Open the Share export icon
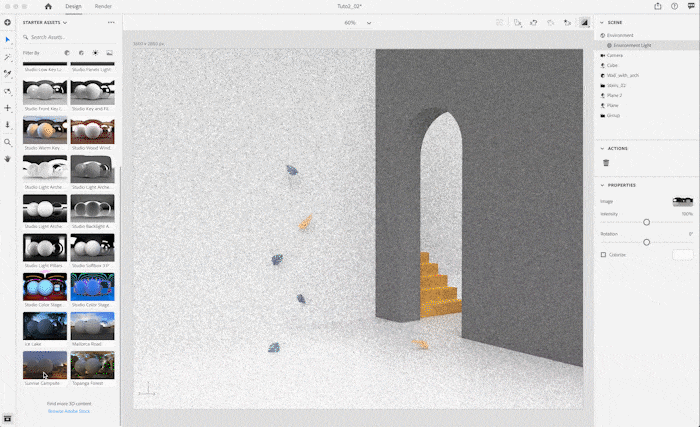 [659, 6]
